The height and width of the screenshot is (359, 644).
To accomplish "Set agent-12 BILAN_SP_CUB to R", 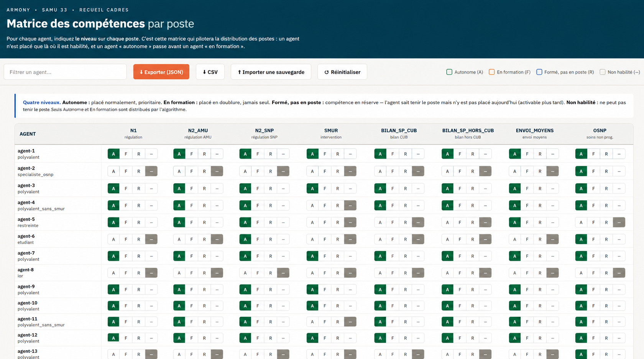I will [x=406, y=338].
